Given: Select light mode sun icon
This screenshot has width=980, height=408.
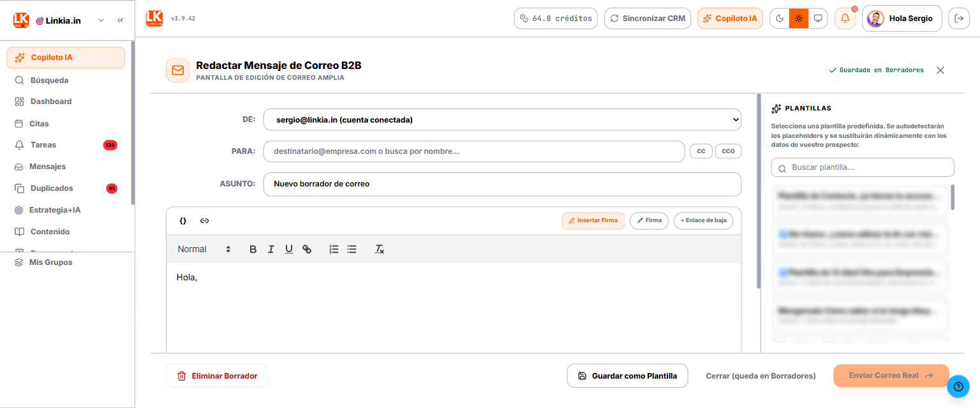Looking at the screenshot, I should coord(798,19).
